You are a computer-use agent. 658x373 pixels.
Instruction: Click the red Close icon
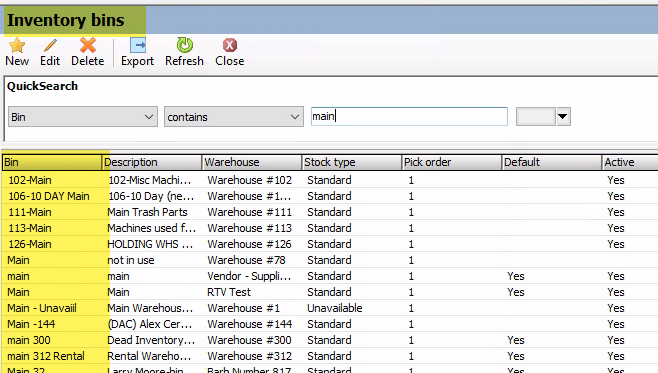230,45
